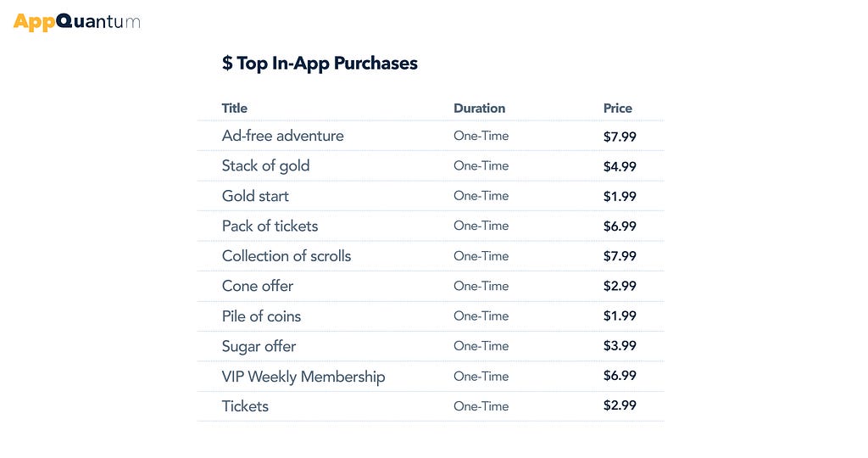The height and width of the screenshot is (458, 868).
Task: Click the $4.99 price for Stack of gold
Action: (620, 166)
